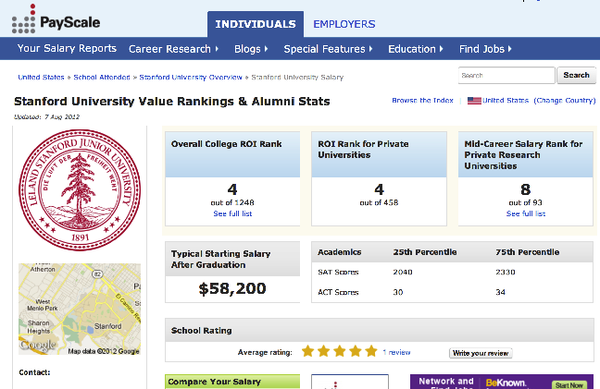
Task: Open the Blogs menu
Action: point(251,49)
